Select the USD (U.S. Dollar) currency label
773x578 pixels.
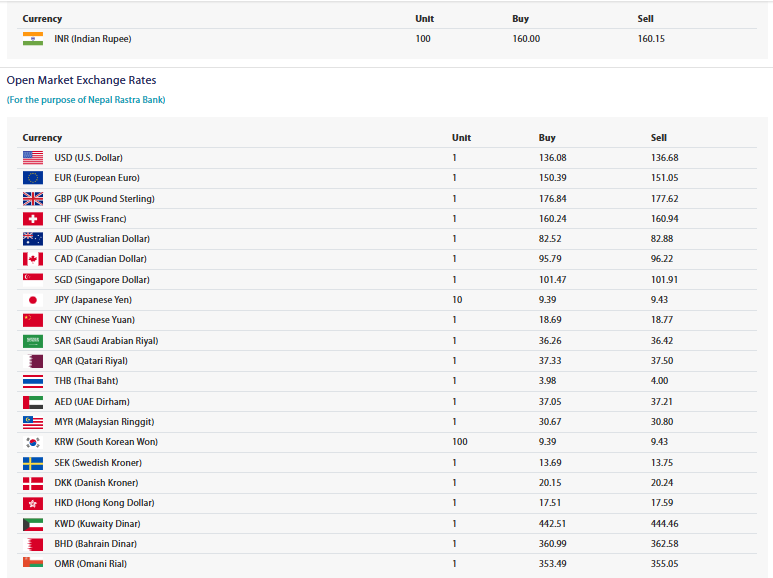tap(88, 158)
